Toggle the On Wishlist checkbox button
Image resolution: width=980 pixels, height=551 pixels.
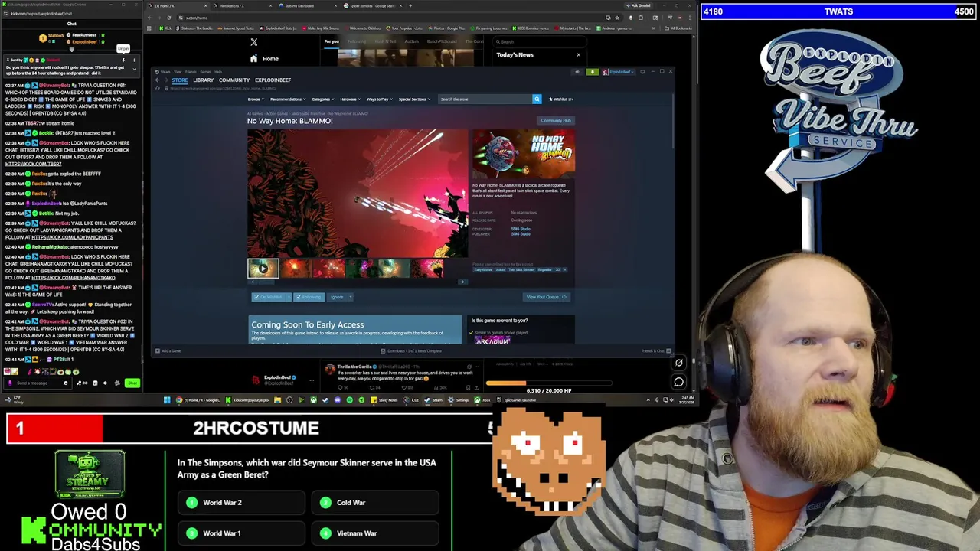coord(268,297)
